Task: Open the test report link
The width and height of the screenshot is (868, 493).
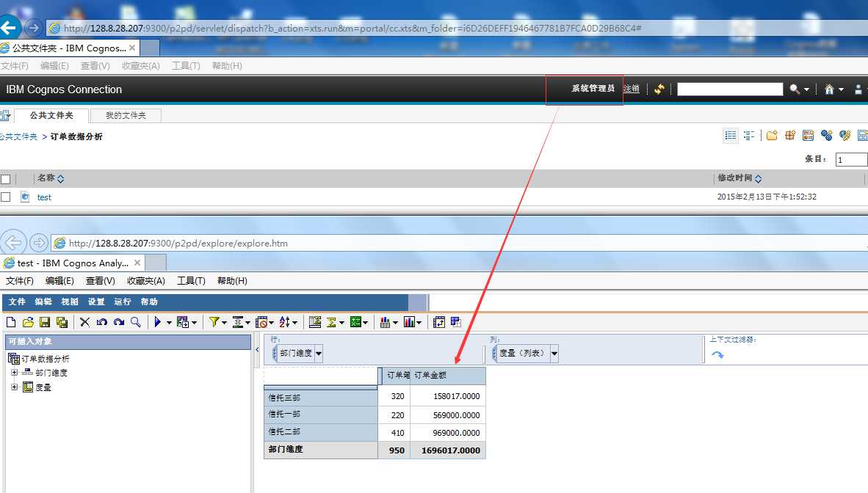Action: [x=44, y=197]
